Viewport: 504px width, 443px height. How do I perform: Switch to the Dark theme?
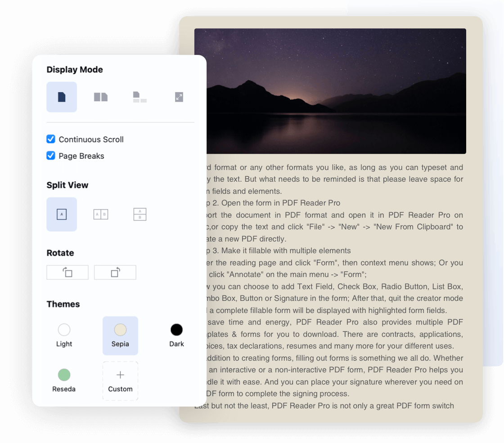pos(176,336)
